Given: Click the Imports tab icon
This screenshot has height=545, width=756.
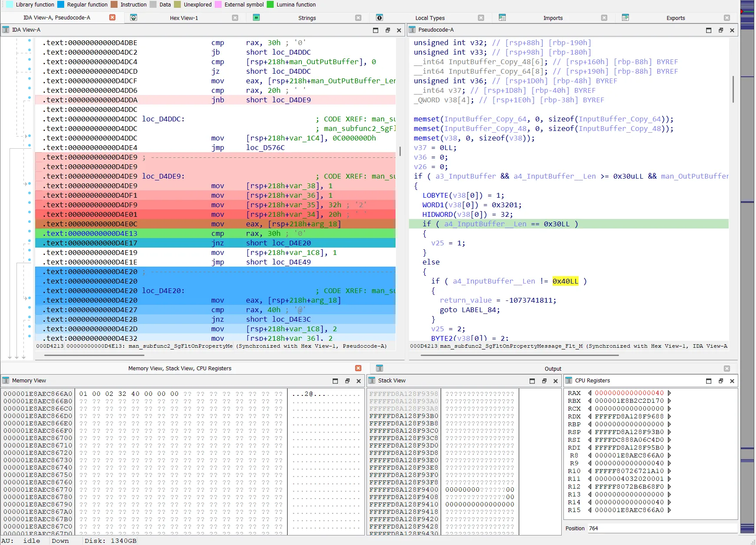Looking at the screenshot, I should [502, 18].
